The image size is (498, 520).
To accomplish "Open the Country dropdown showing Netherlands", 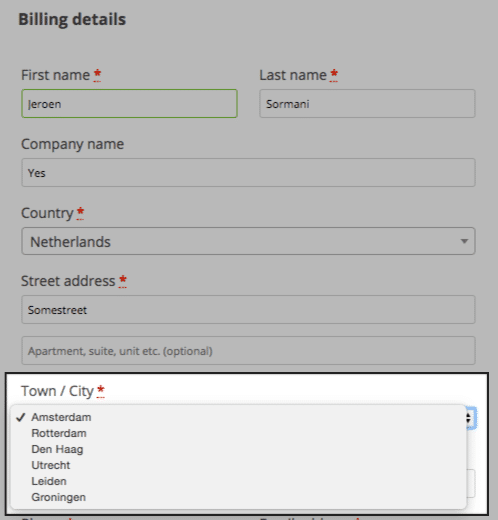I will [x=248, y=241].
